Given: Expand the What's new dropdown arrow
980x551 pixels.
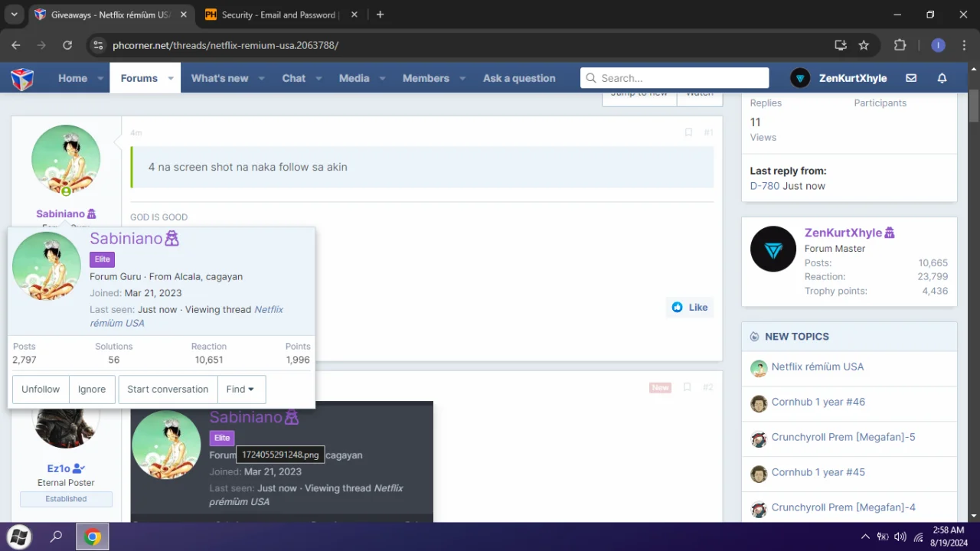Looking at the screenshot, I should coord(261,78).
